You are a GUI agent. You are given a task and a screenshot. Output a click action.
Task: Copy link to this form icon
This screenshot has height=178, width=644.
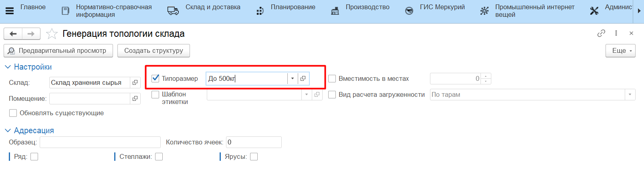tap(601, 34)
